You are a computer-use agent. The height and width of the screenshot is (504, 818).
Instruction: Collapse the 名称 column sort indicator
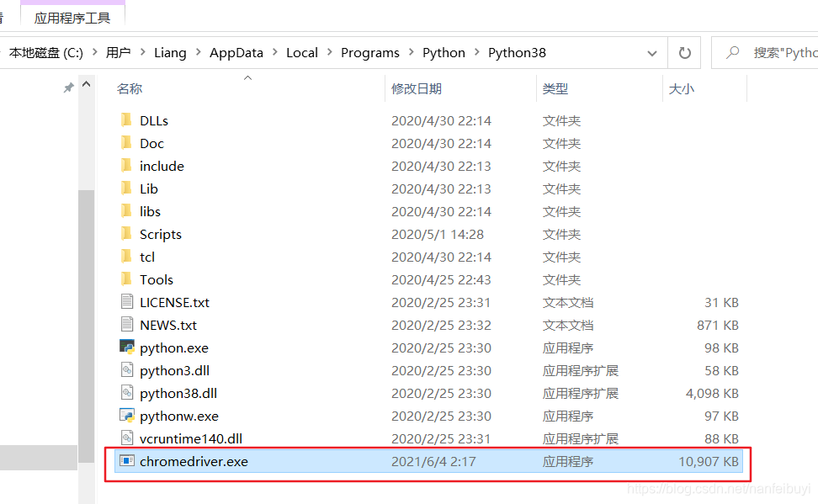tap(247, 77)
